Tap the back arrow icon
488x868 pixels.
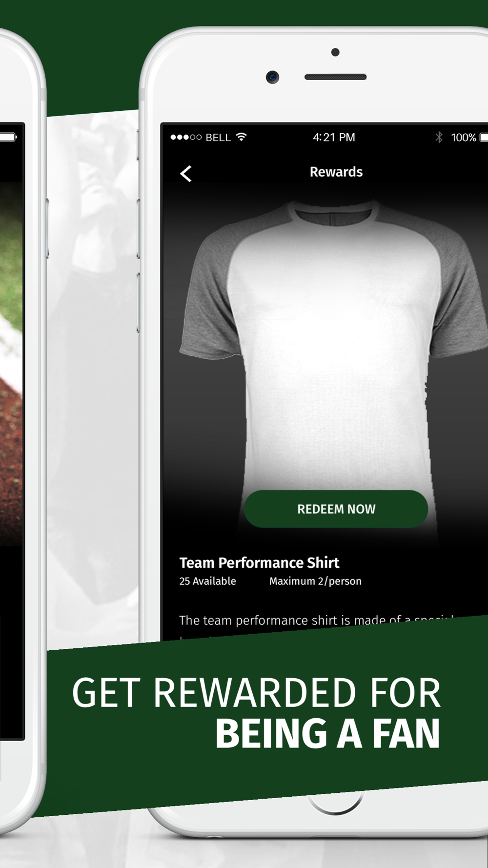pos(186,173)
